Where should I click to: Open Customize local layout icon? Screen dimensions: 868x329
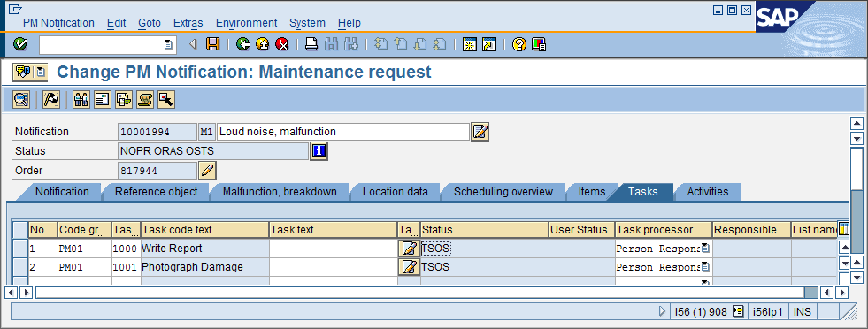point(539,44)
